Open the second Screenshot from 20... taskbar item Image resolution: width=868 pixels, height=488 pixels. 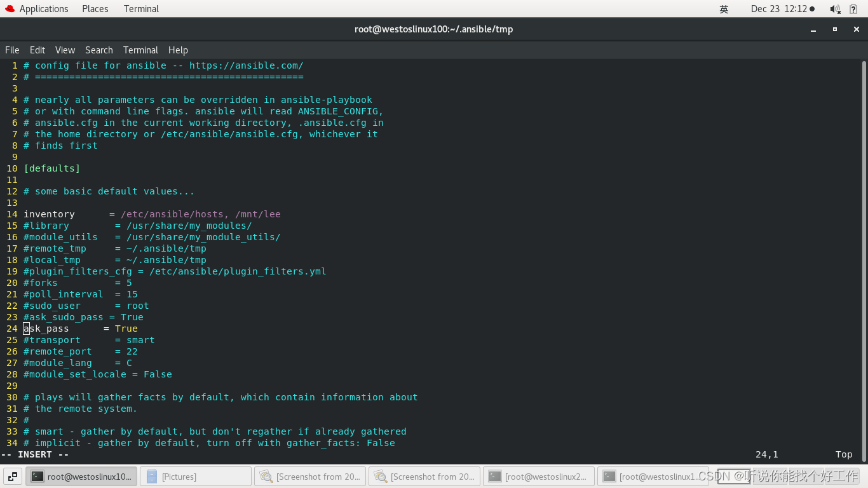pos(424,476)
